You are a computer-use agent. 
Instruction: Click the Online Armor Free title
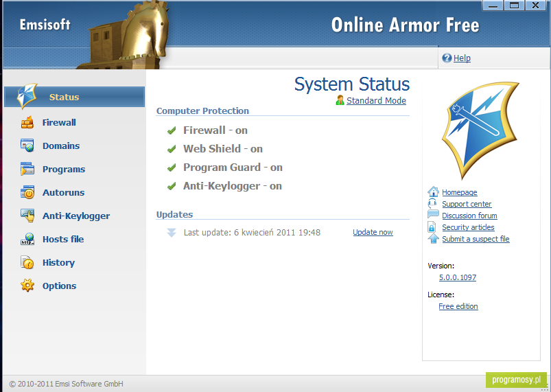[405, 25]
